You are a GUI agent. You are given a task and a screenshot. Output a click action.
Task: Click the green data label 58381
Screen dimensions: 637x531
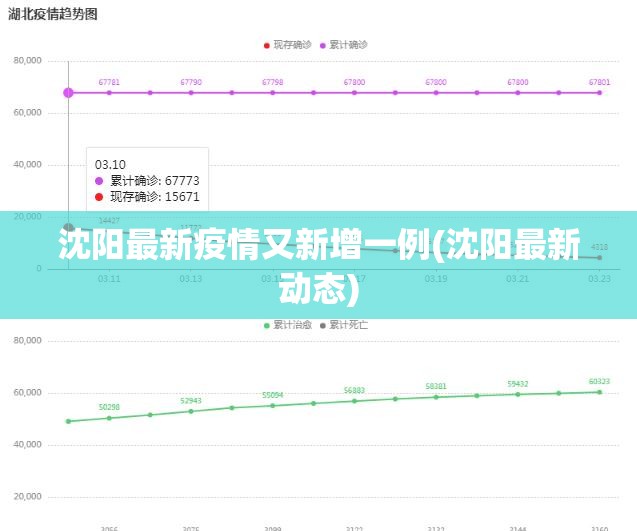436,386
